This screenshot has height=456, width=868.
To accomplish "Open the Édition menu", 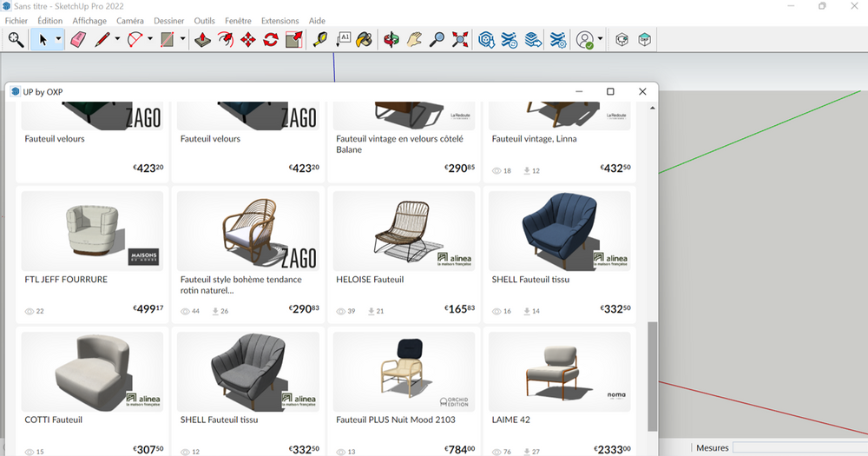I will 49,21.
